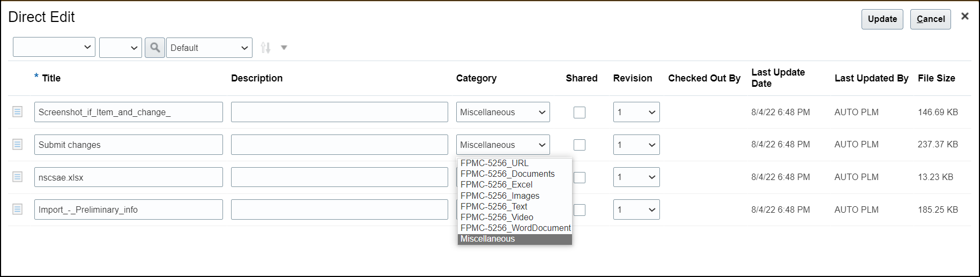
Task: Open Revision dropdown for Submit changes row
Action: [636, 145]
